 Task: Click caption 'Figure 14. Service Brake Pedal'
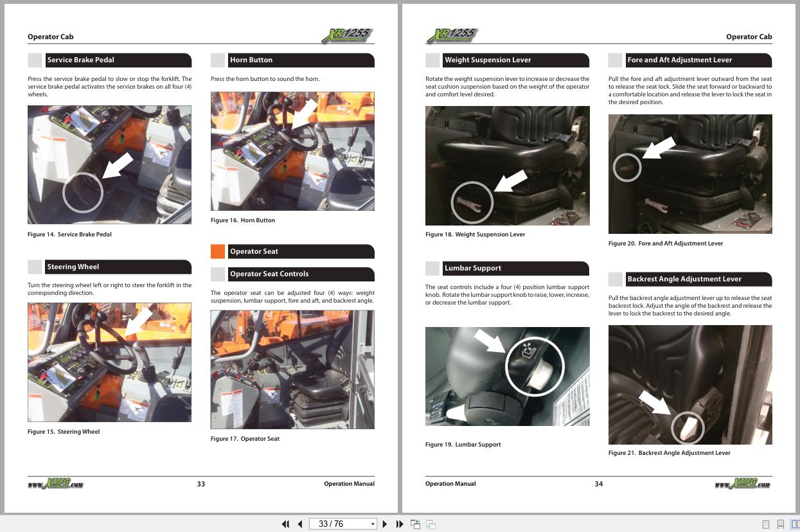(x=69, y=235)
